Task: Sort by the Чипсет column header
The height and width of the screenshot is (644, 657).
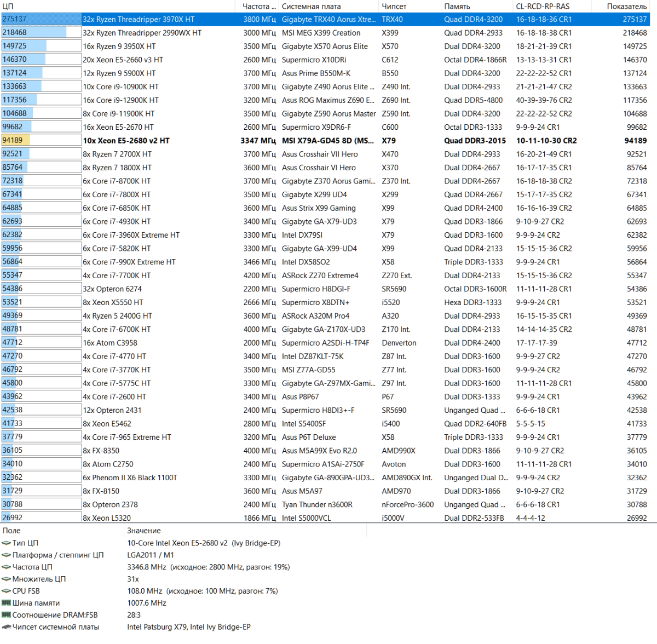Action: [x=410, y=6]
